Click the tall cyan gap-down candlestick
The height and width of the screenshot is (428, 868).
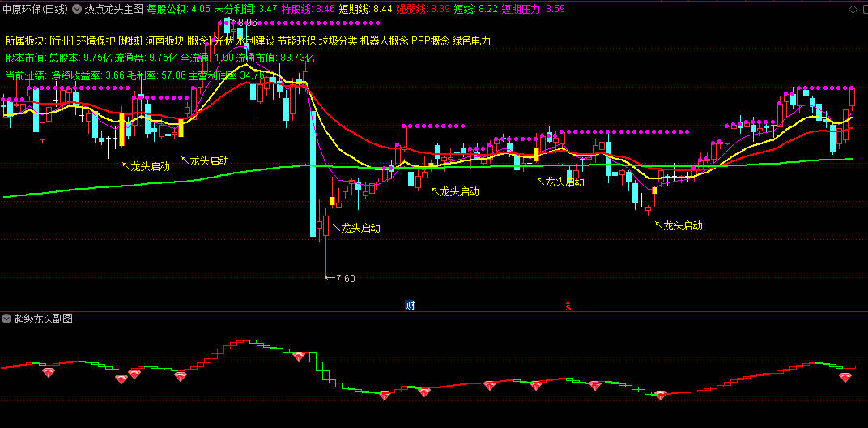[x=313, y=173]
